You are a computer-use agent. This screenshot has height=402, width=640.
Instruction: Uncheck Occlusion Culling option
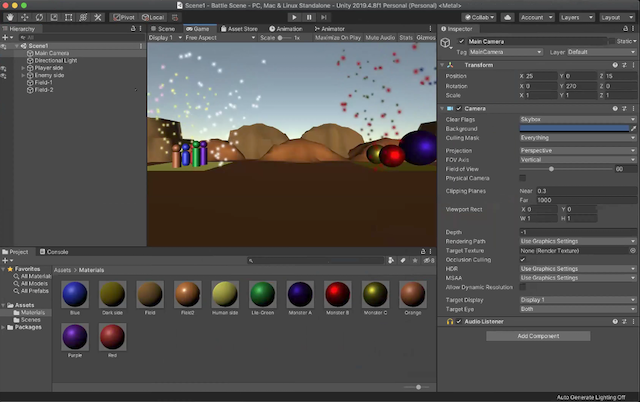coord(523,259)
